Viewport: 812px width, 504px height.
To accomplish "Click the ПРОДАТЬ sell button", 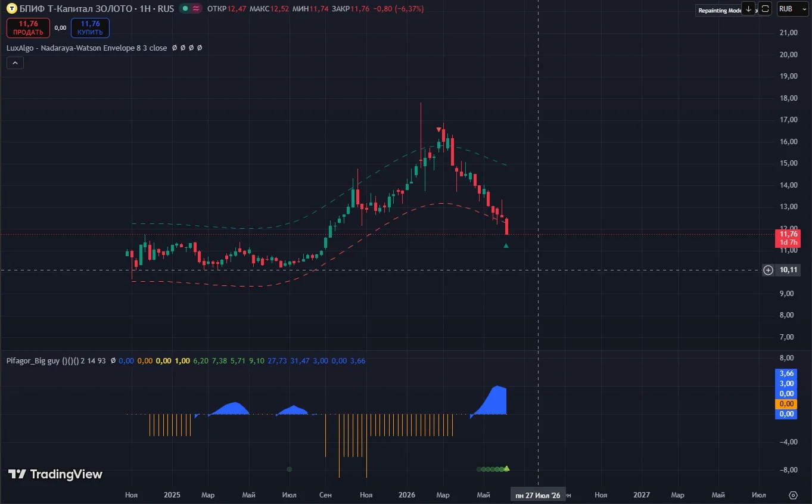I will coord(28,28).
